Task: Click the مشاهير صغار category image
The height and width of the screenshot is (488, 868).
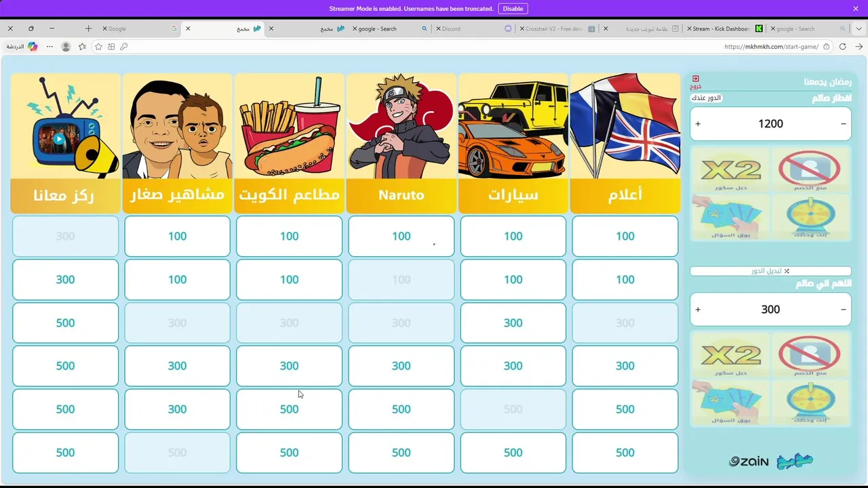Action: pyautogui.click(x=177, y=126)
